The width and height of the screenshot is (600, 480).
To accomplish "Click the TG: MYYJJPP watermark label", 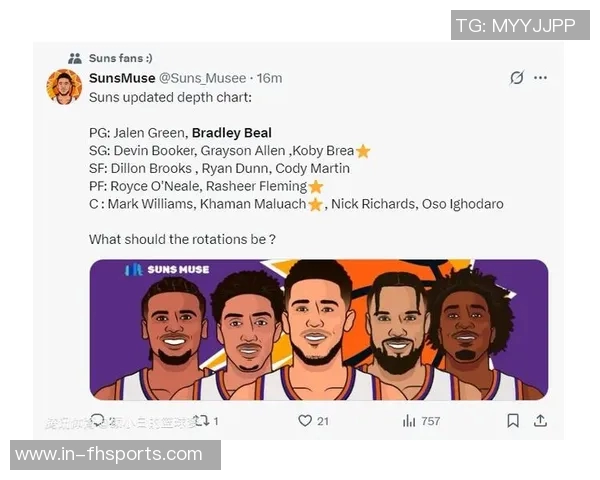I will pos(520,25).
